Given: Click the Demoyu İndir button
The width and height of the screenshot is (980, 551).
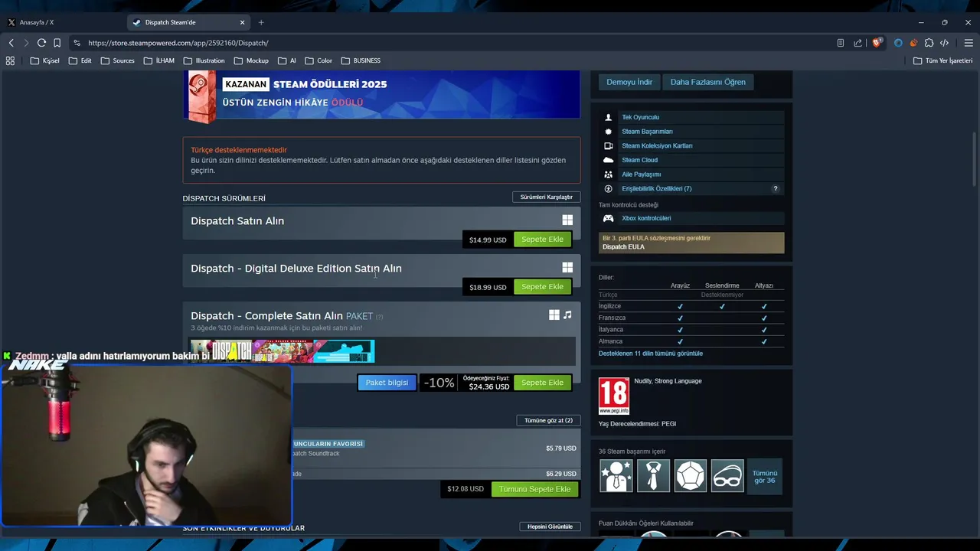Looking at the screenshot, I should point(629,82).
